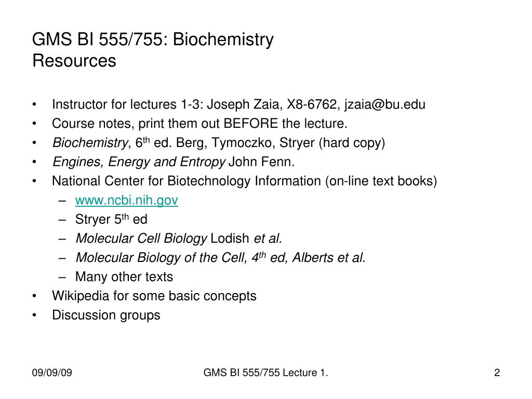The width and height of the screenshot is (532, 399).
Task: Select Molecular Cell Biology Lodish entry
Action: (179, 238)
